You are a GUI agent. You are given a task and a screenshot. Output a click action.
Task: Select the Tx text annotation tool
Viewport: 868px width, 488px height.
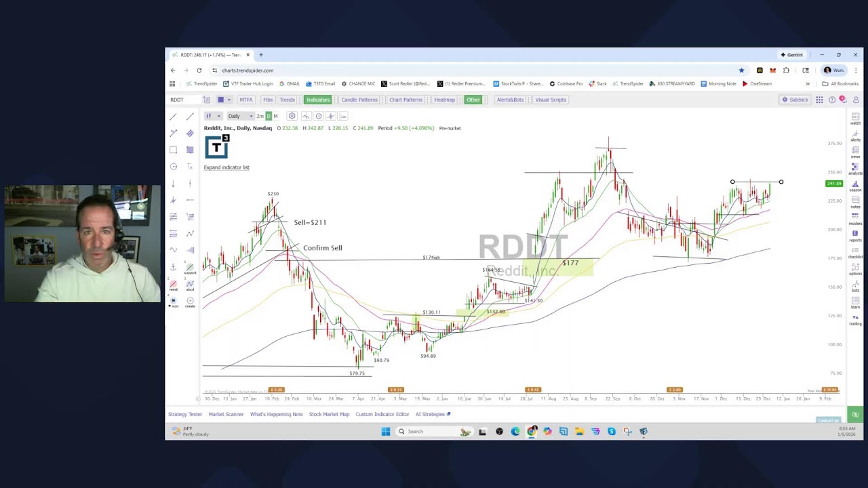[x=190, y=167]
